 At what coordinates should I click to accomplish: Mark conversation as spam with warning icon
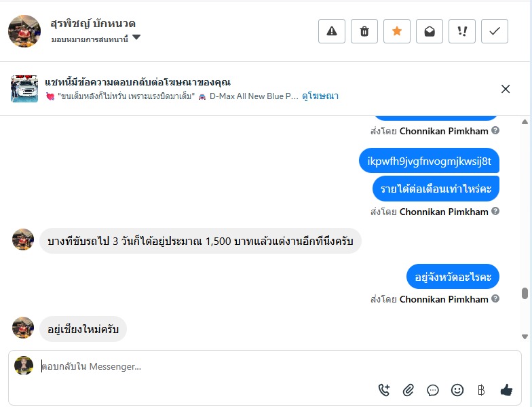point(332,31)
